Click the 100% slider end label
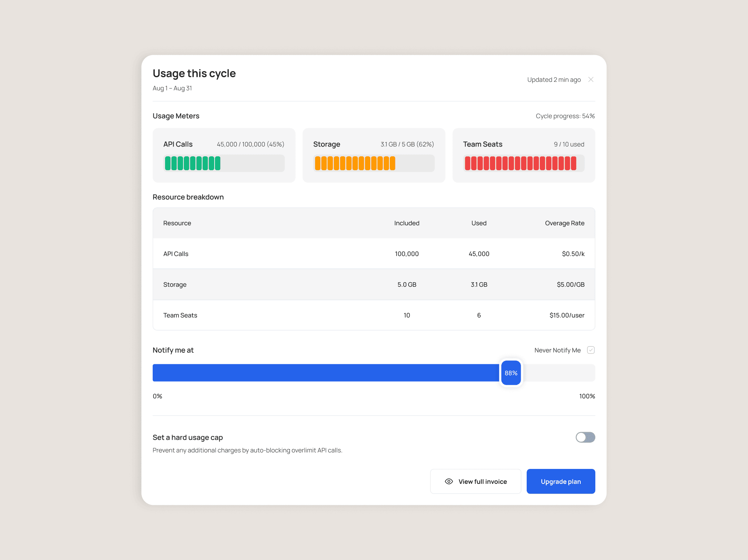748x560 pixels. (x=587, y=396)
